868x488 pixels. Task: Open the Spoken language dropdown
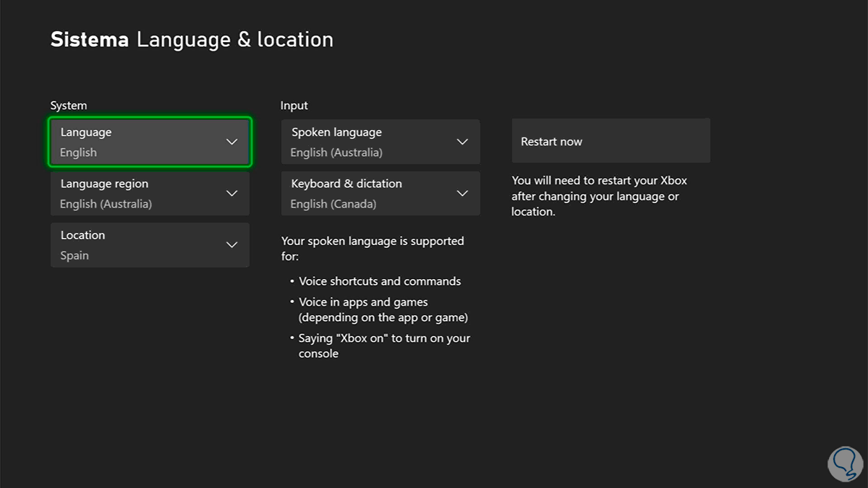(x=380, y=142)
